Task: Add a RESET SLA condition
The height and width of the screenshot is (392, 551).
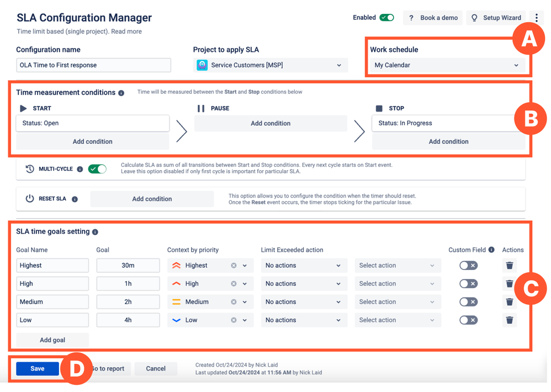Action: coord(152,199)
